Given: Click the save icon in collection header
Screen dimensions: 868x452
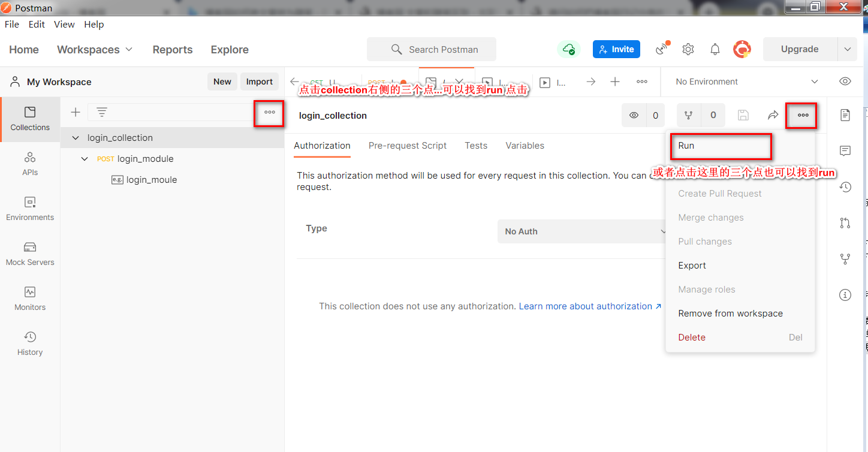Looking at the screenshot, I should [x=743, y=115].
